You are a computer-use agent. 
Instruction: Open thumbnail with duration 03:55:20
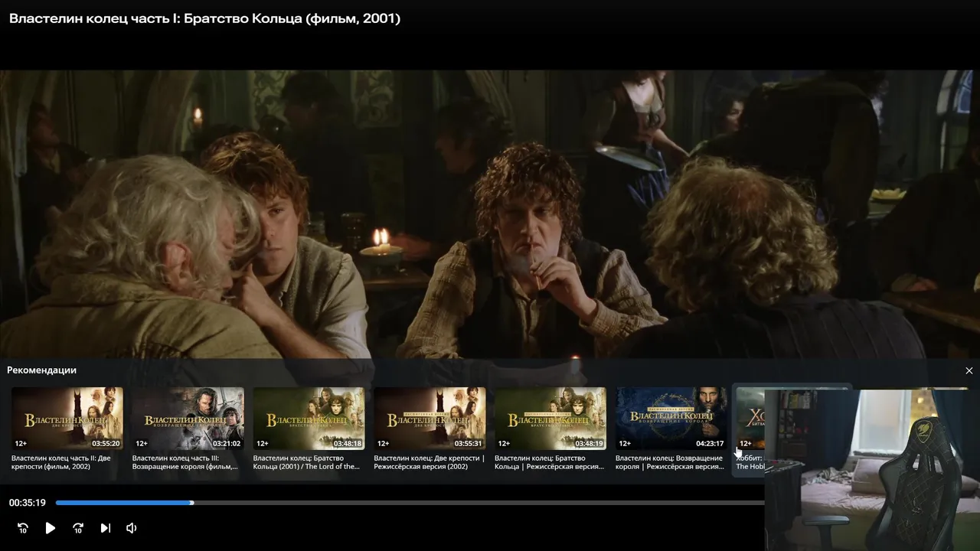pyautogui.click(x=67, y=419)
